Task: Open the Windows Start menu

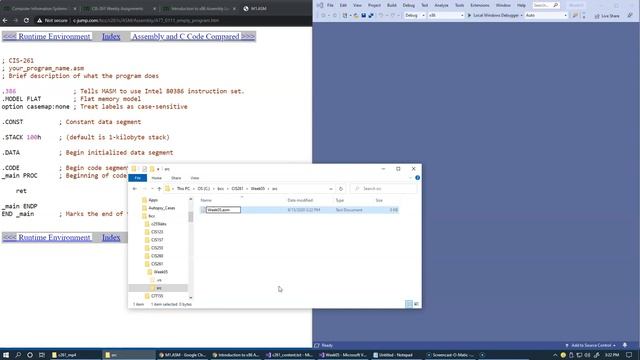Action: pyautogui.click(x=6, y=355)
